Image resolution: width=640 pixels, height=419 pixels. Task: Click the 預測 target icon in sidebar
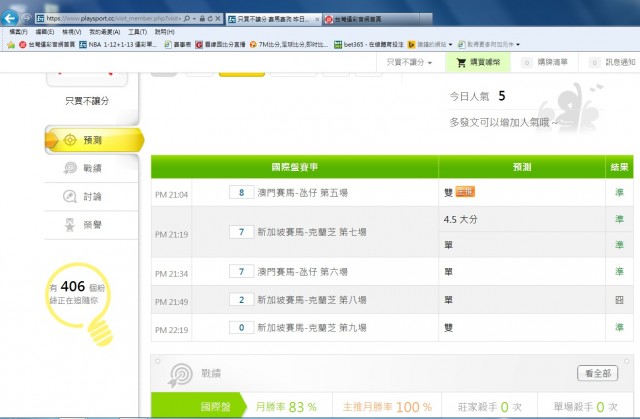[70, 140]
